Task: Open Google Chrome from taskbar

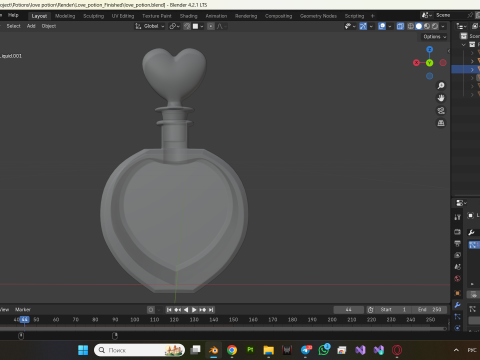Action: coord(232,350)
